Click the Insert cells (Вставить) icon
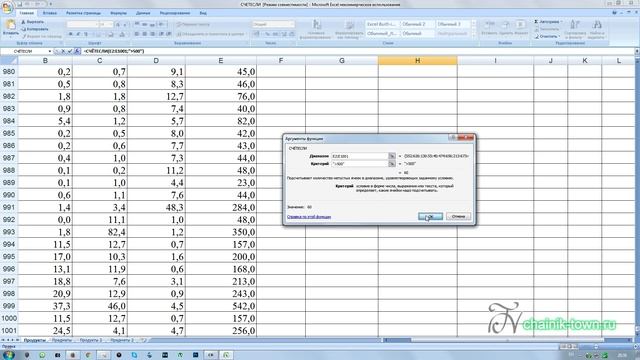The width and height of the screenshot is (640, 360). tap(489, 24)
